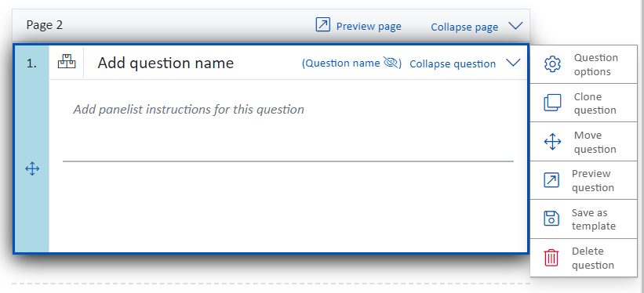Click the Move question four-arrow menu icon

pyautogui.click(x=552, y=142)
